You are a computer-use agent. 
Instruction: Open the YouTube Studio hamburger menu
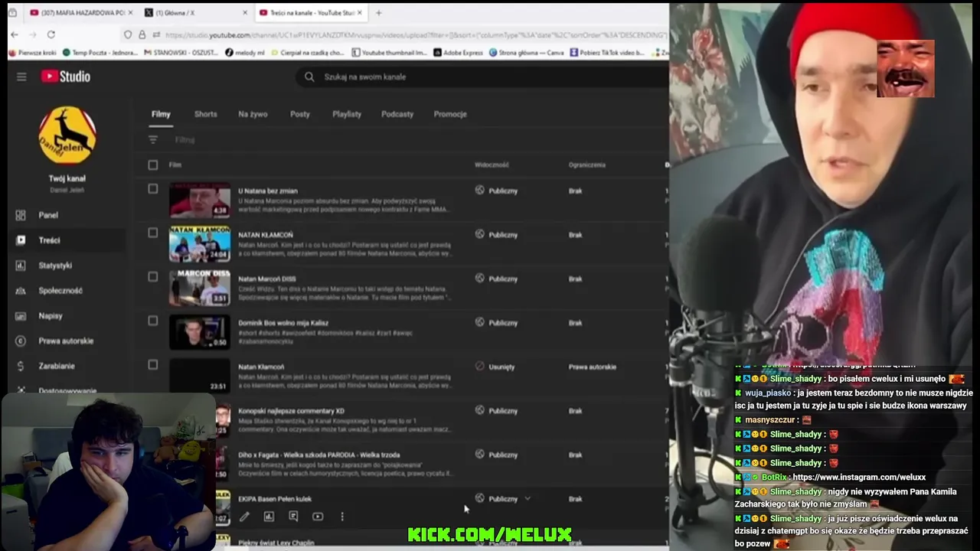coord(21,77)
